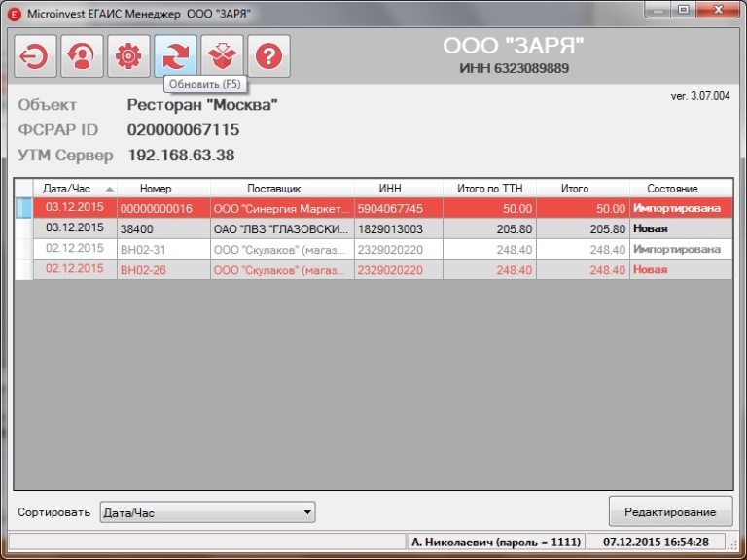This screenshot has height=560, width=747.
Task: Click the exit/logout arrow icon
Action: (x=35, y=56)
